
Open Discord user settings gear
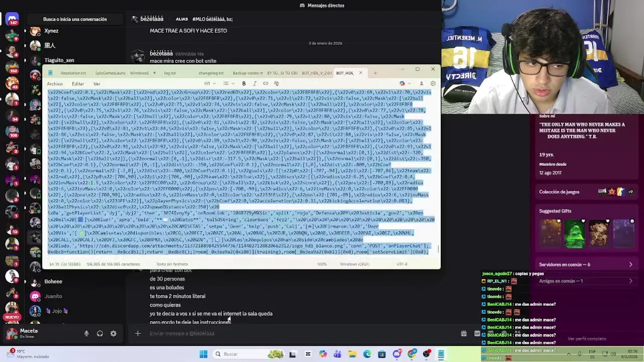click(x=113, y=333)
